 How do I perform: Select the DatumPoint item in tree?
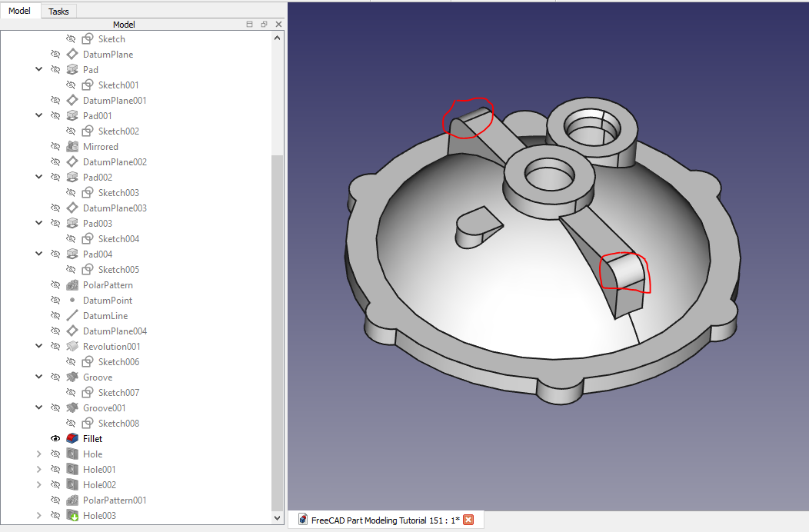click(107, 301)
